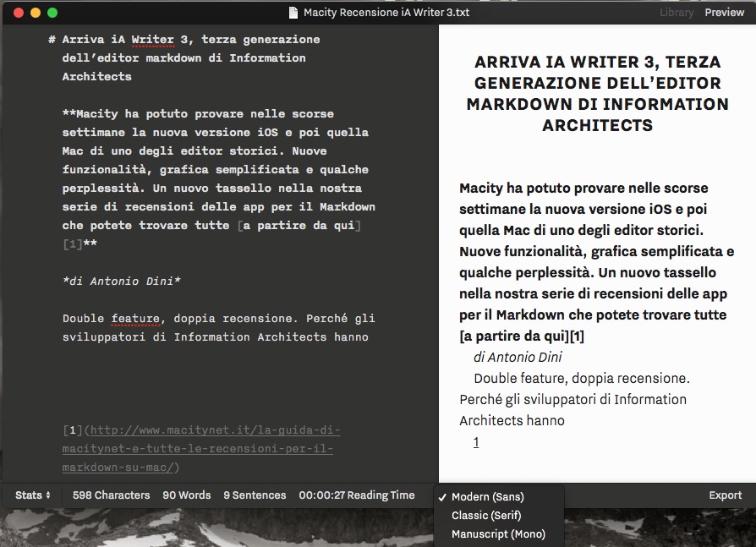
Task: Click the yellow minimize window button
Action: click(x=36, y=13)
